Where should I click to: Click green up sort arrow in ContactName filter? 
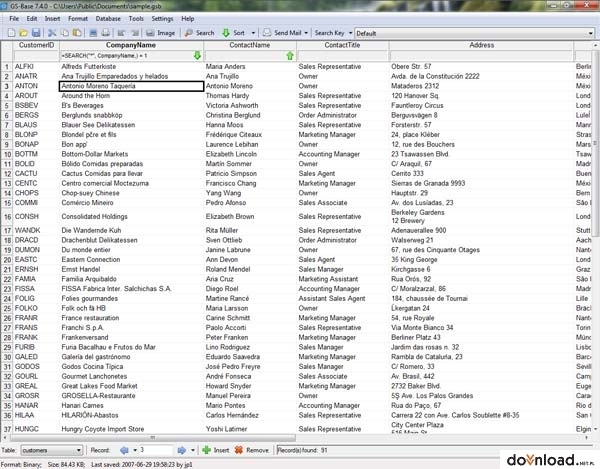290,56
